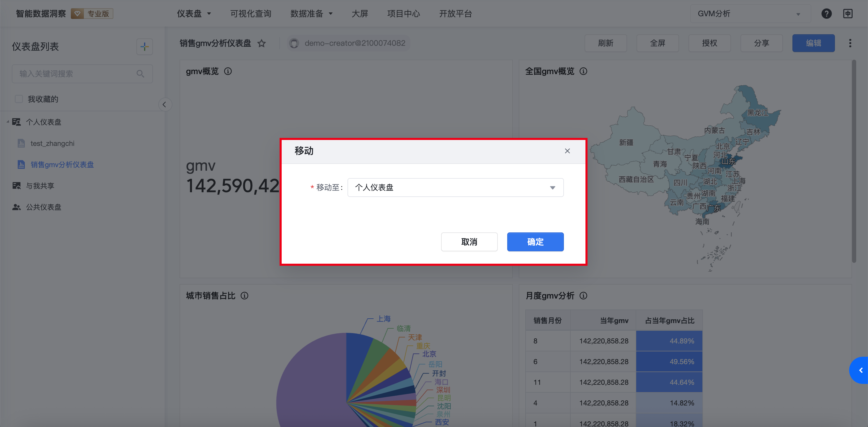Star the 销售gmv分析仪表盘 as favorite
The width and height of the screenshot is (868, 427).
262,43
